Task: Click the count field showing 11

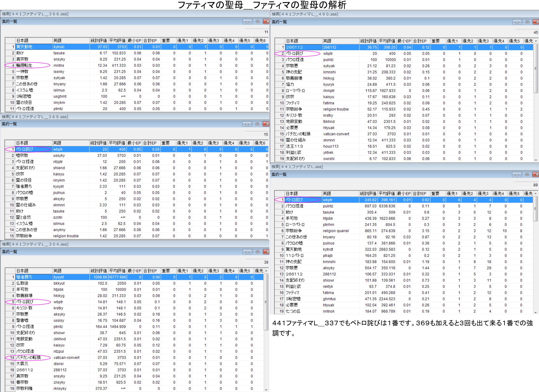Action: [x=257, y=32]
